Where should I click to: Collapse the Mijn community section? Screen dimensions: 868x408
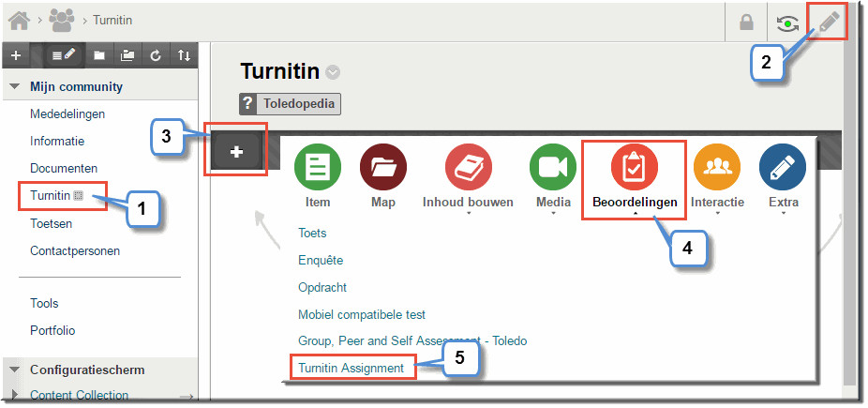pos(15,87)
